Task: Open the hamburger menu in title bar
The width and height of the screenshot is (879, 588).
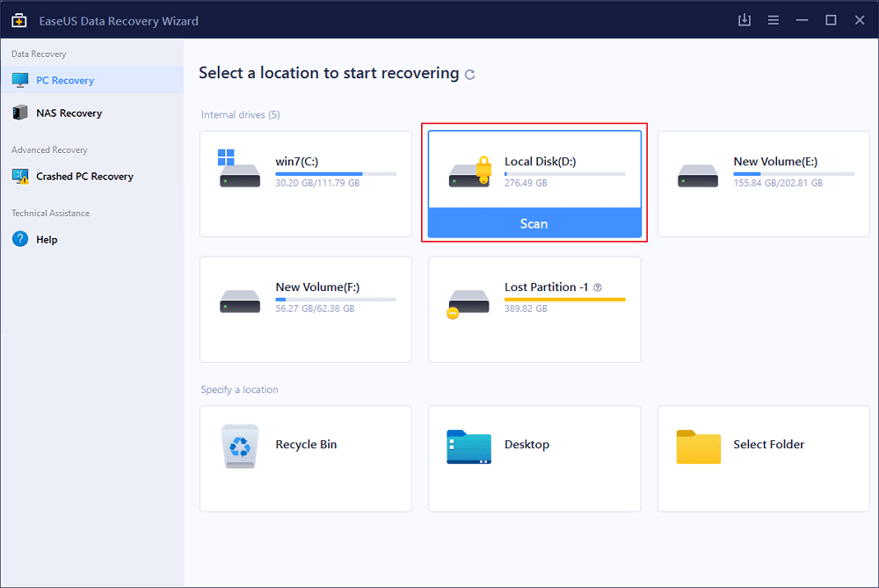Action: [x=773, y=20]
